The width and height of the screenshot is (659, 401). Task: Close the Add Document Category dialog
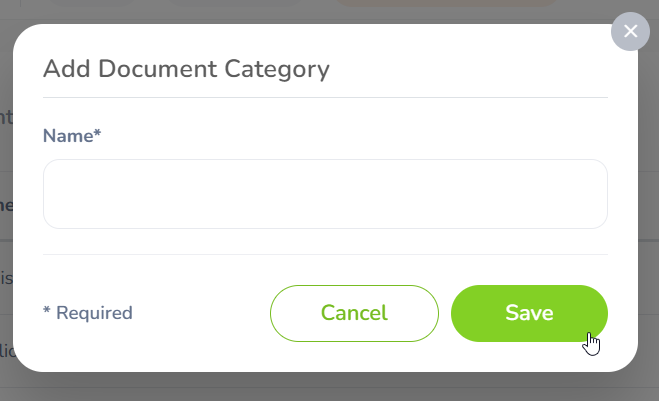tap(630, 32)
